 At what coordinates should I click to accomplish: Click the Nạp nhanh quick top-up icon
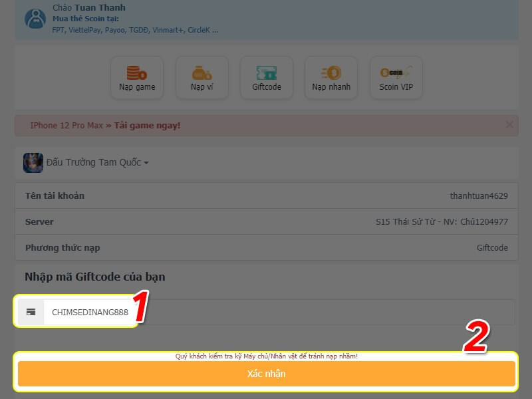[331, 77]
